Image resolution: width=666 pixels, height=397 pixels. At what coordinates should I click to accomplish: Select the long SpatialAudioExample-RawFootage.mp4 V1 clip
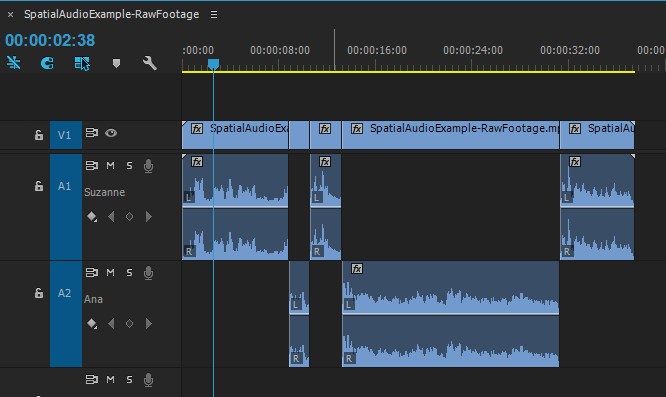pyautogui.click(x=451, y=135)
